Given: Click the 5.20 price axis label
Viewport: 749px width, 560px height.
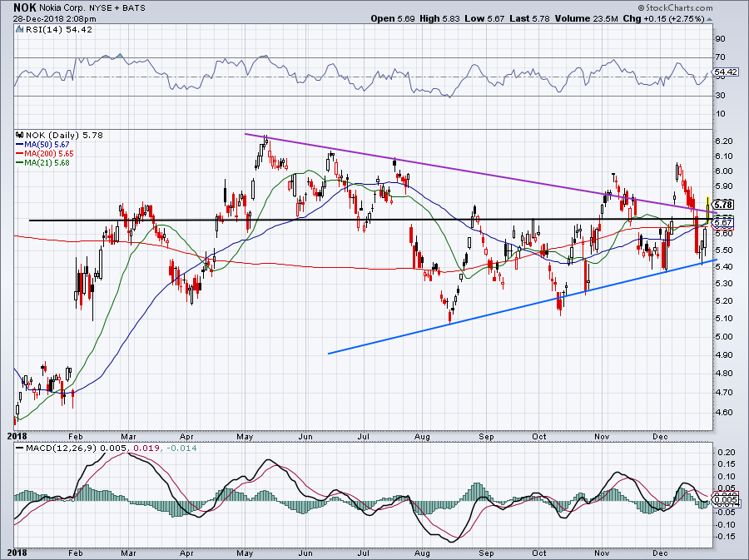Looking at the screenshot, I should (x=724, y=301).
